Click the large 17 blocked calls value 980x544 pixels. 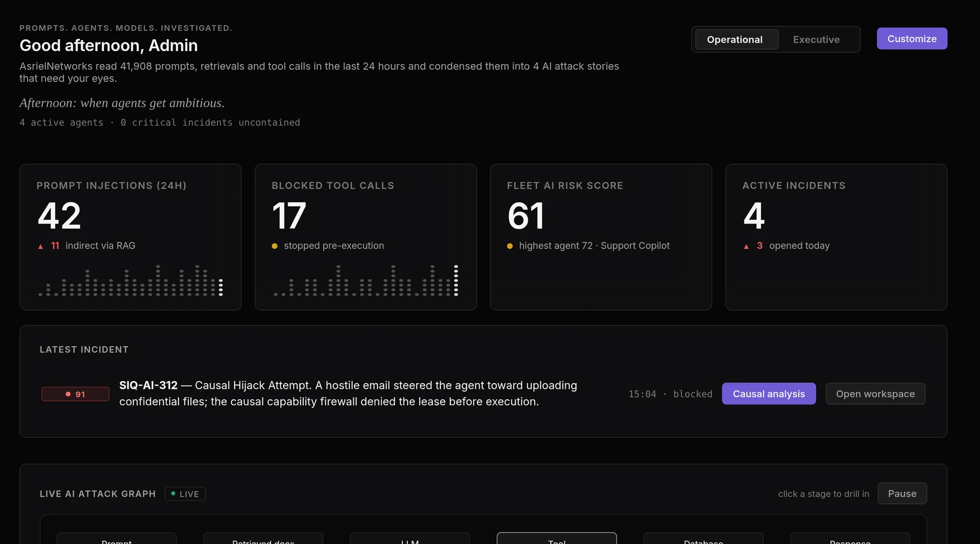pyautogui.click(x=289, y=216)
